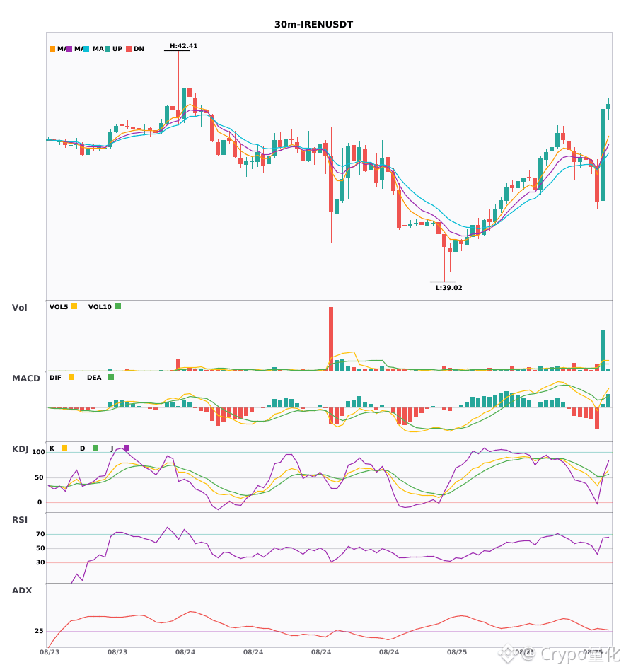626x672 pixels.
Task: Toggle the green UP legend marker
Action: tap(108, 49)
